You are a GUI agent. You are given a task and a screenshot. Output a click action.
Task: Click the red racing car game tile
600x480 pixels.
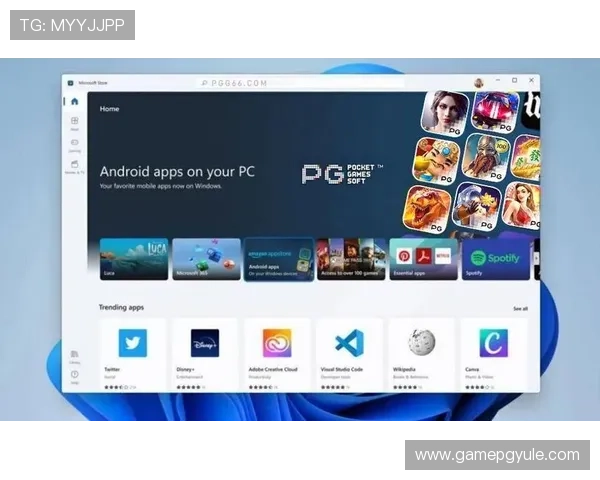click(x=495, y=111)
